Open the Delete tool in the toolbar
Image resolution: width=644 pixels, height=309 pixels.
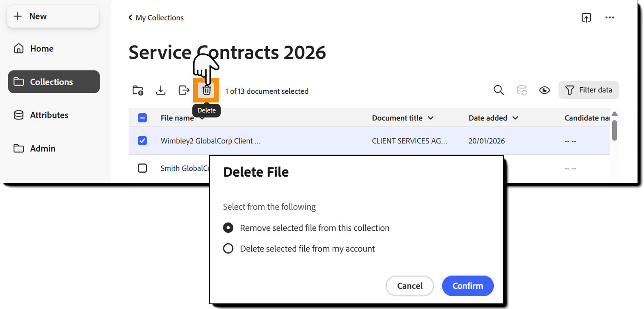(x=206, y=90)
